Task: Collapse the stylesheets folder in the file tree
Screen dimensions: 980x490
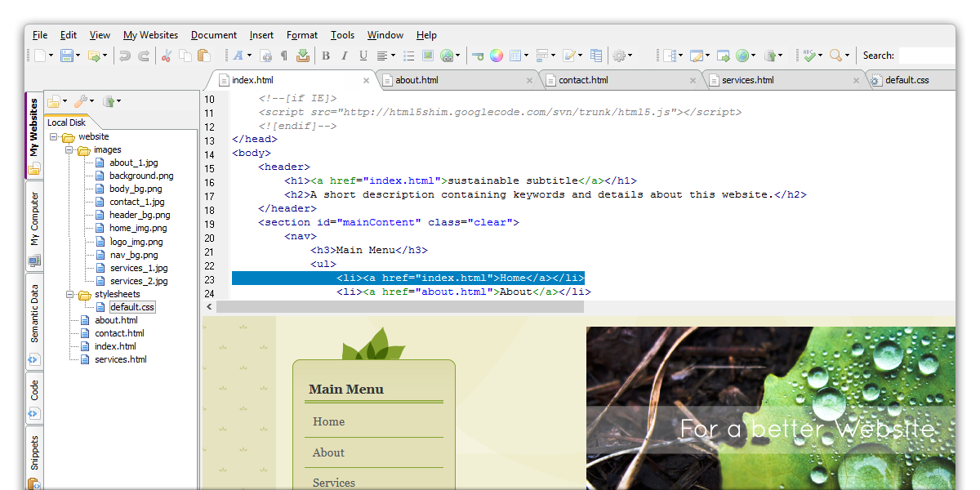Action: pyautogui.click(x=69, y=294)
